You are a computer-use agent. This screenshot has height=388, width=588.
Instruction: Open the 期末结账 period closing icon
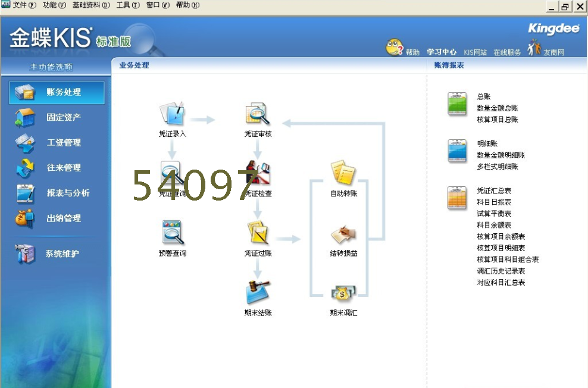[258, 292]
